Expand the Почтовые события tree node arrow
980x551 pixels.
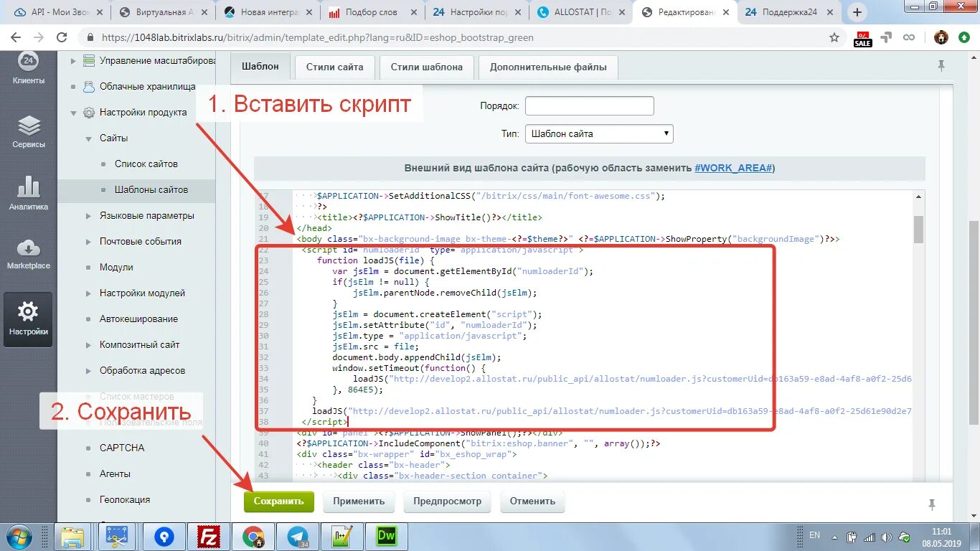(88, 242)
